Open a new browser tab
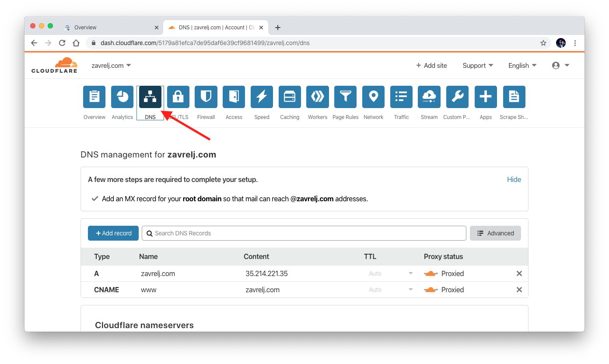This screenshot has width=609, height=364. [x=277, y=28]
